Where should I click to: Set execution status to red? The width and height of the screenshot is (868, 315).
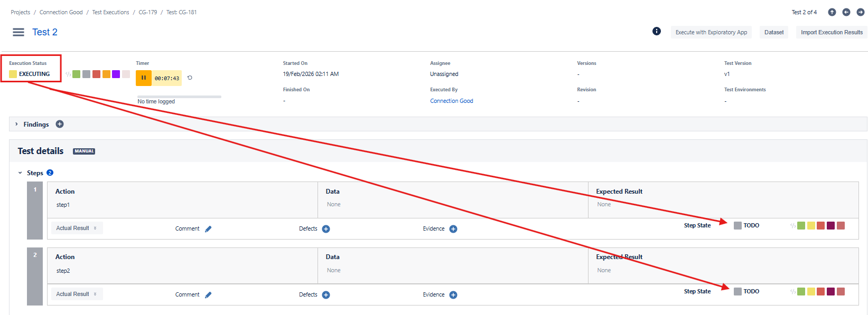point(96,74)
